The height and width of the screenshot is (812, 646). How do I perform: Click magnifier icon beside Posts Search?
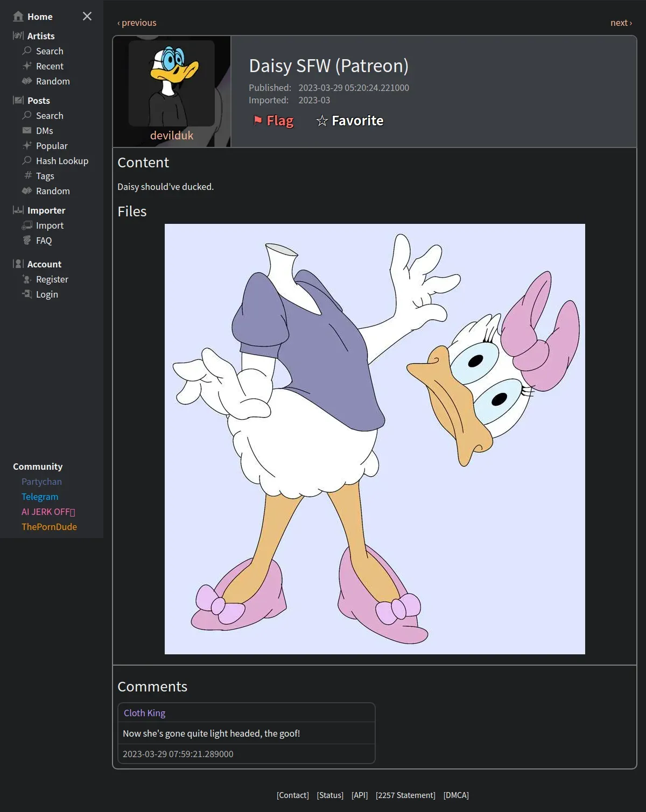click(x=27, y=115)
